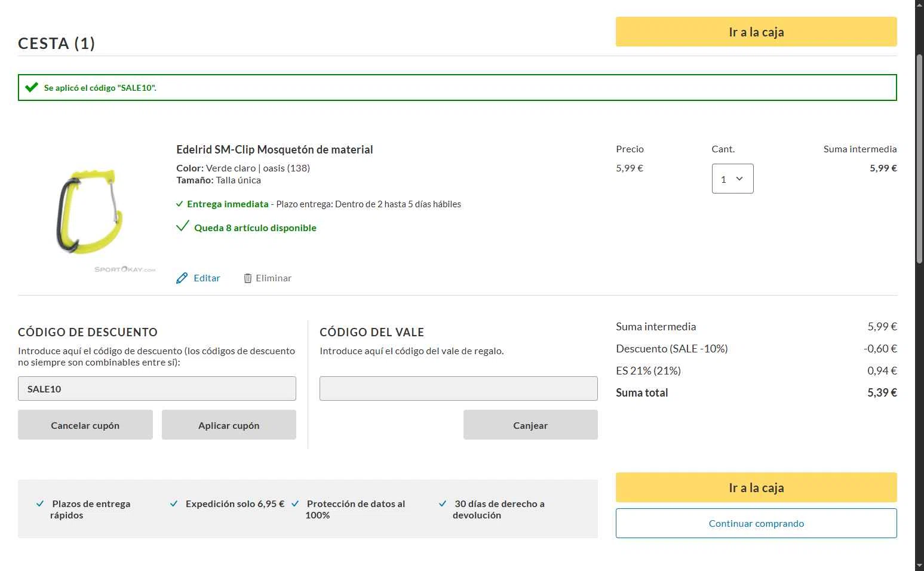Click the Eliminar link
The width and height of the screenshot is (924, 571).
click(274, 278)
